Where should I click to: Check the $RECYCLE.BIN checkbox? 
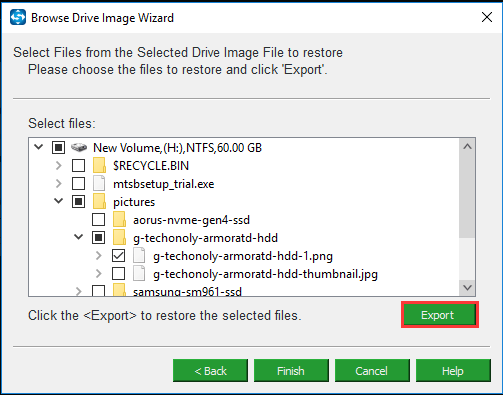point(78,165)
